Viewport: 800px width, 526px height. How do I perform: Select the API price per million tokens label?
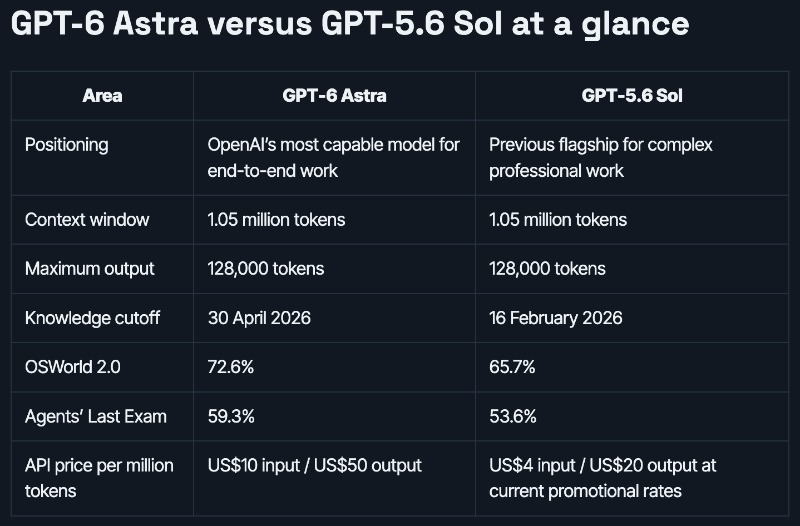coord(99,478)
